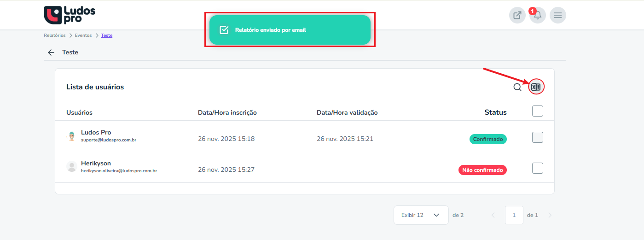
Task: Click the Relatórios breadcrumb
Action: tap(55, 35)
